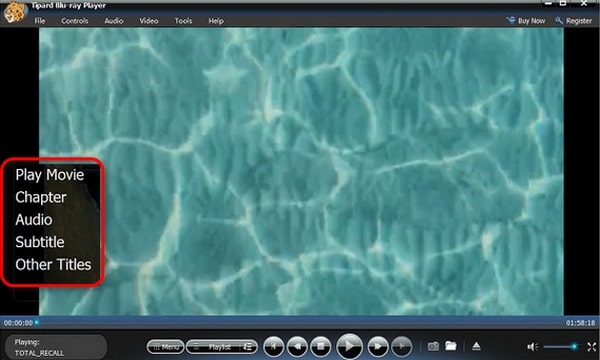The image size is (600, 360).
Task: Click the Buy Now cart link
Action: (526, 21)
